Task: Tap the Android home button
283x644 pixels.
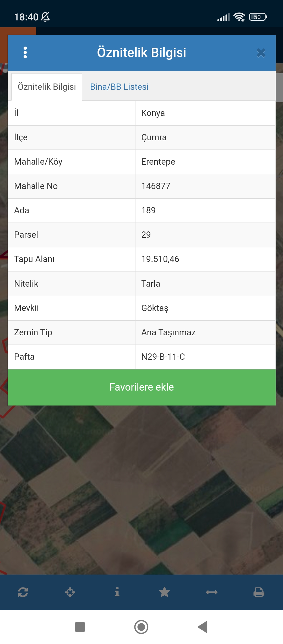Action: (141, 627)
